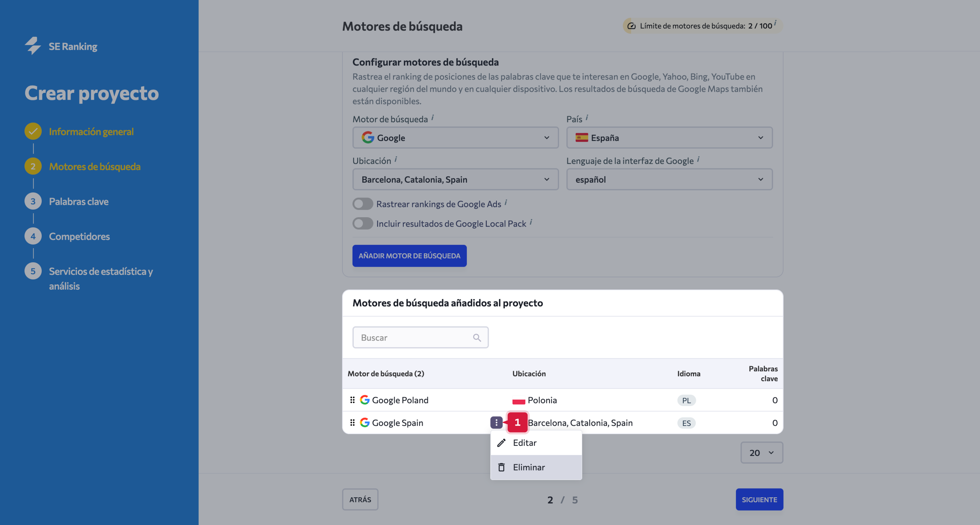Open the three-dot menu for Google Spain
The image size is (980, 525).
[496, 422]
